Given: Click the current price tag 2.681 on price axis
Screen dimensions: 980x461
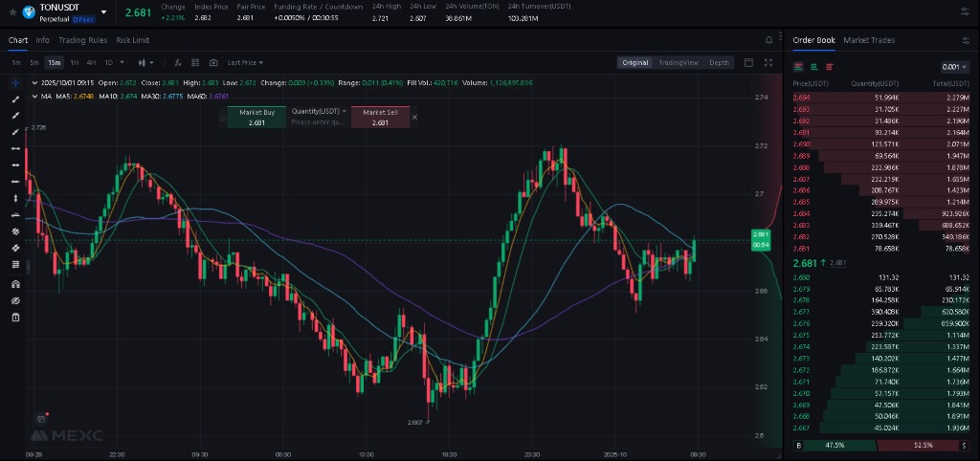Looking at the screenshot, I should (761, 240).
